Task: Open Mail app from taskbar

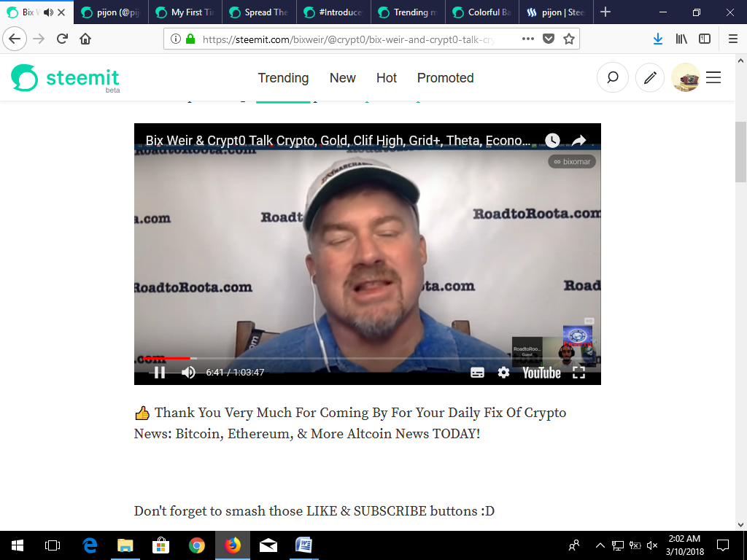Action: click(268, 545)
